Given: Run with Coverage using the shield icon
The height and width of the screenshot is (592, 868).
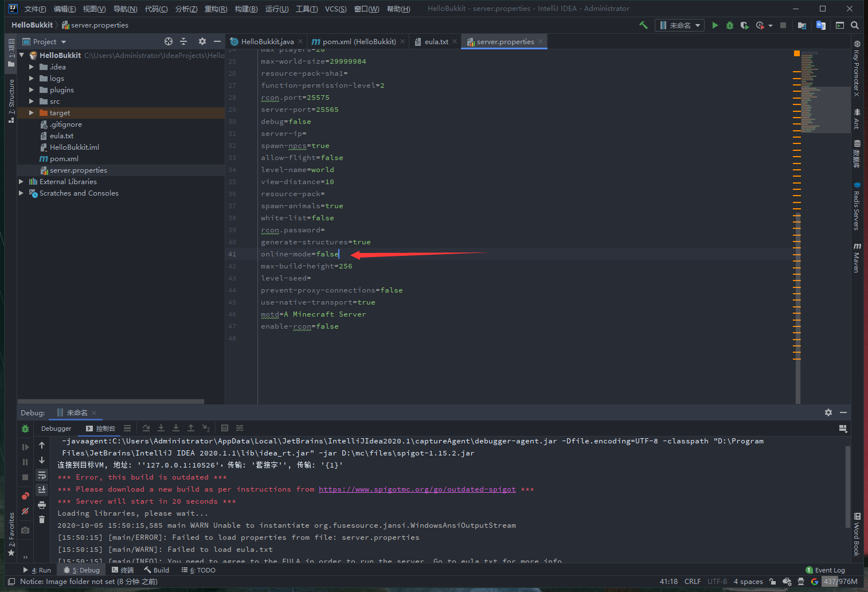Looking at the screenshot, I should tap(744, 25).
